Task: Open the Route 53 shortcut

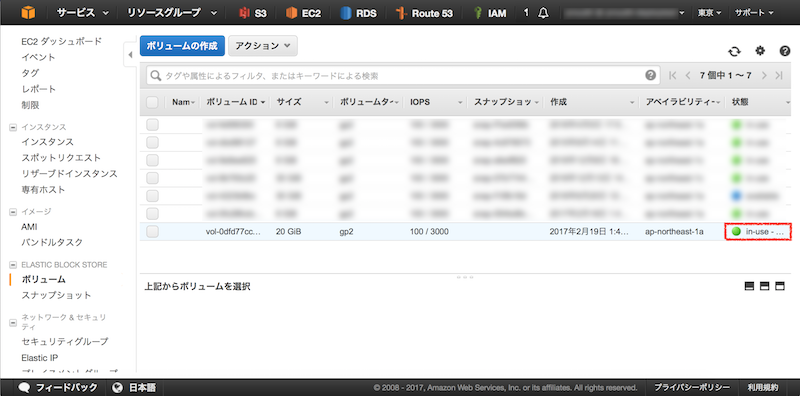Action: tap(424, 13)
